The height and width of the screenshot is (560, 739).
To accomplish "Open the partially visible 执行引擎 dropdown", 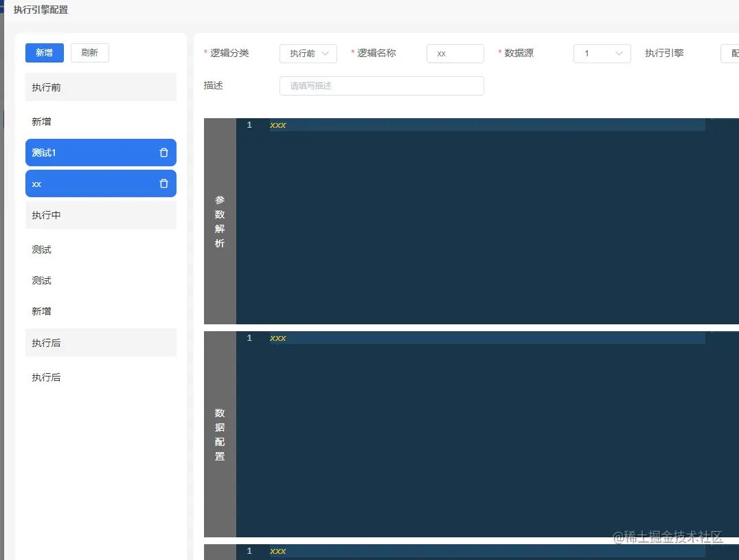I will (730, 54).
